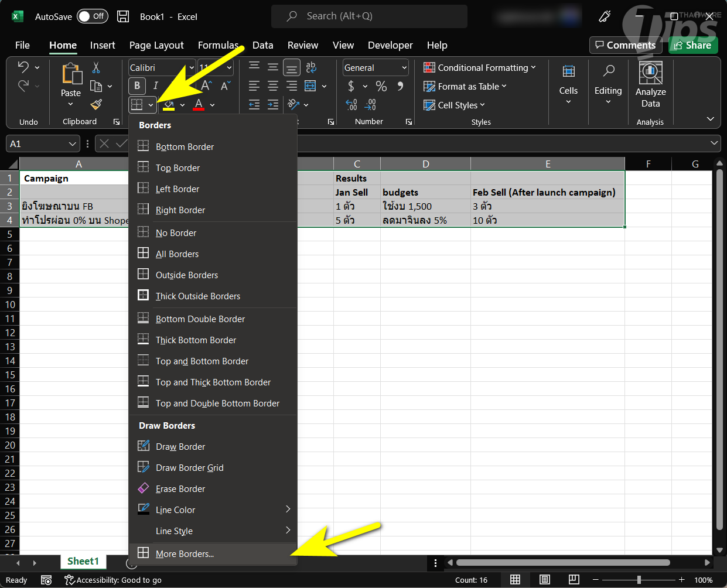Click the Percent Style icon
The width and height of the screenshot is (727, 588).
point(381,87)
